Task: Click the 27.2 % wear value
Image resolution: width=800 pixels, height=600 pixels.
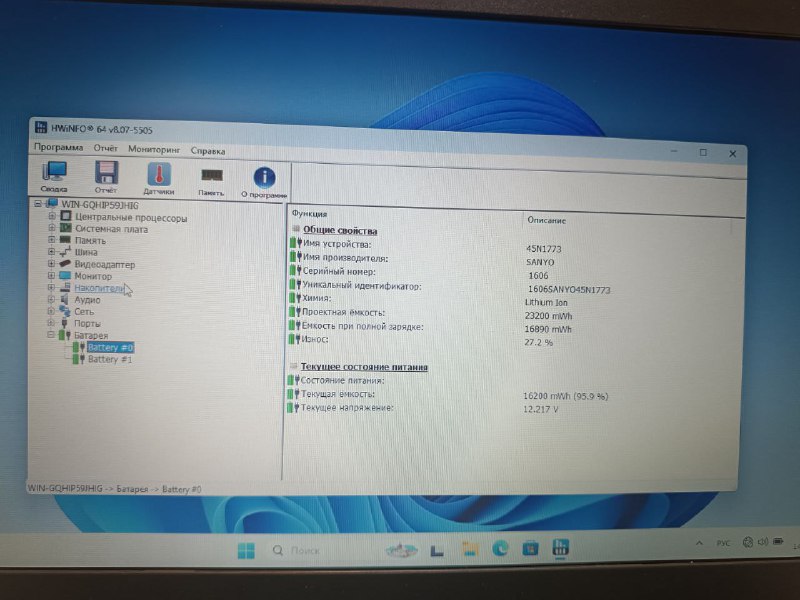Action: (x=539, y=342)
